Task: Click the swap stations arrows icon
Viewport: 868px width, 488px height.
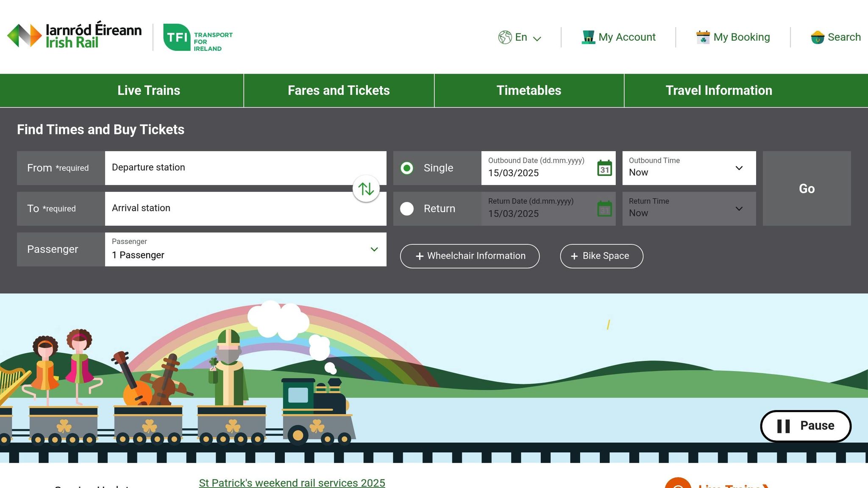Action: 366,188
